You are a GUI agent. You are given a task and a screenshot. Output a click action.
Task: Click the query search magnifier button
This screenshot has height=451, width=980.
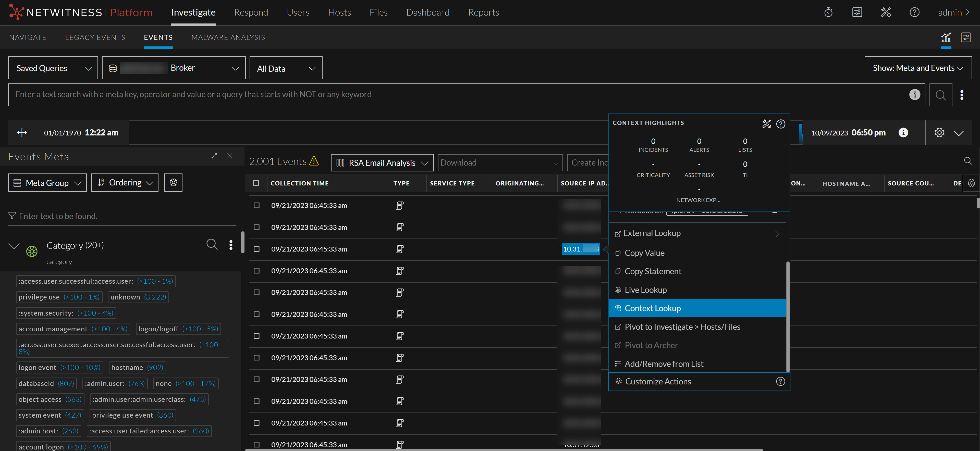click(x=940, y=95)
